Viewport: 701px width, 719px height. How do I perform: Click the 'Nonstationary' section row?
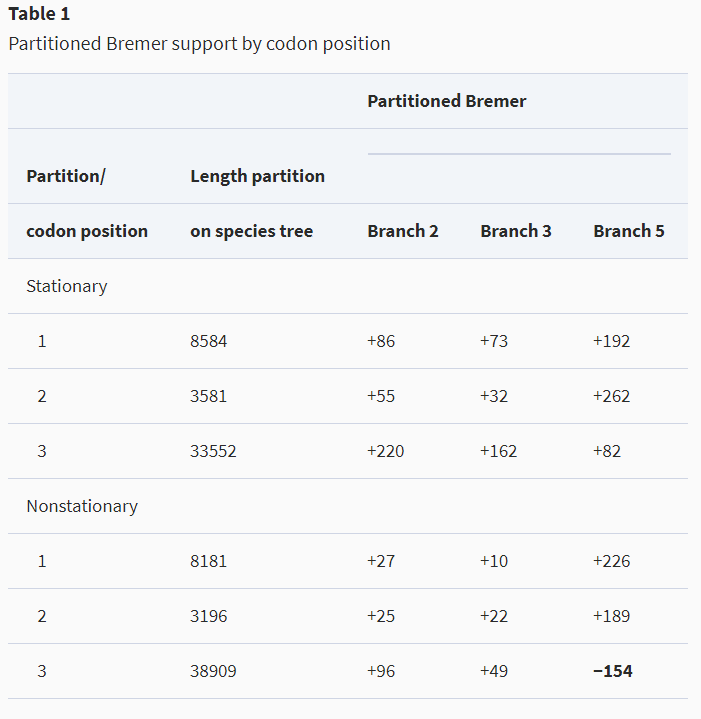tap(348, 506)
